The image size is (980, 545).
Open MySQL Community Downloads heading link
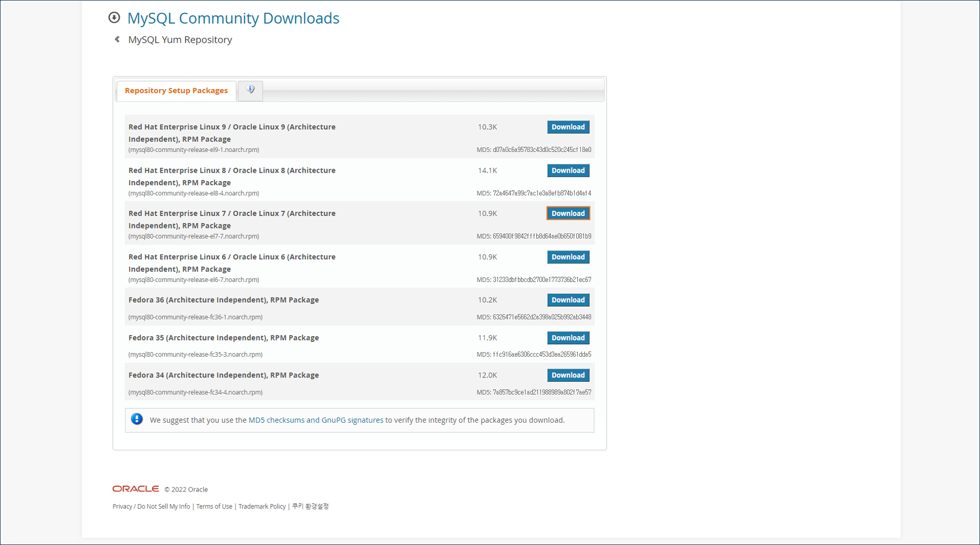233,18
